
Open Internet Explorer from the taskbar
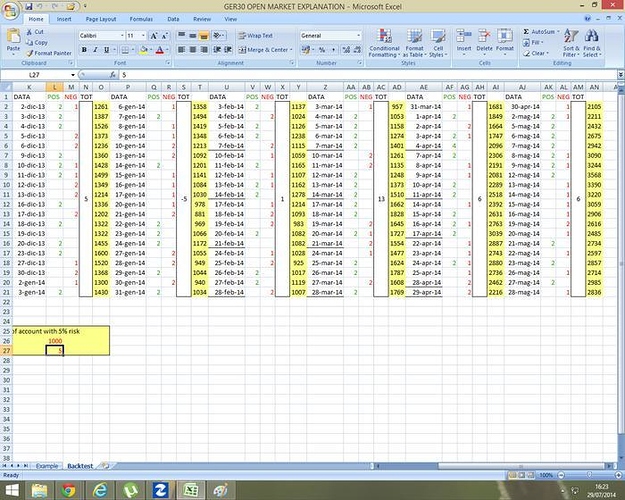100,490
